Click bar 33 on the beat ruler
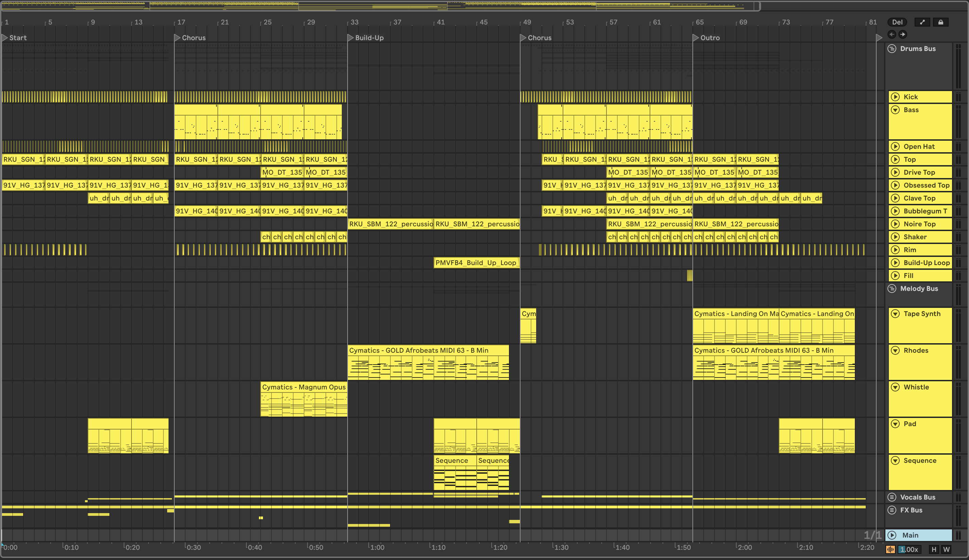 pyautogui.click(x=354, y=22)
